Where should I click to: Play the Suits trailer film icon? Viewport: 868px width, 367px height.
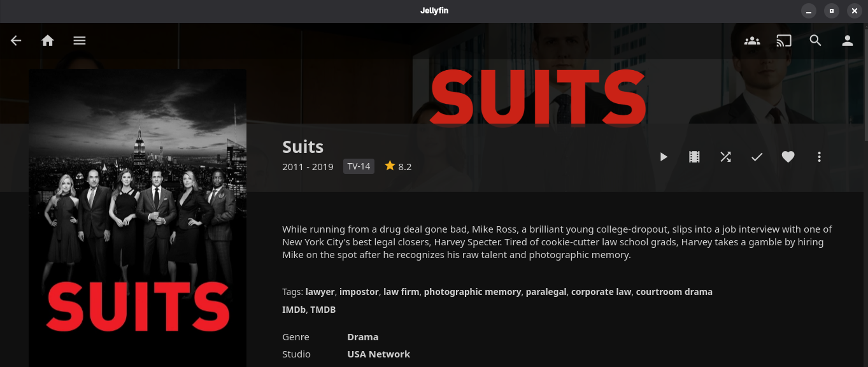(x=695, y=157)
